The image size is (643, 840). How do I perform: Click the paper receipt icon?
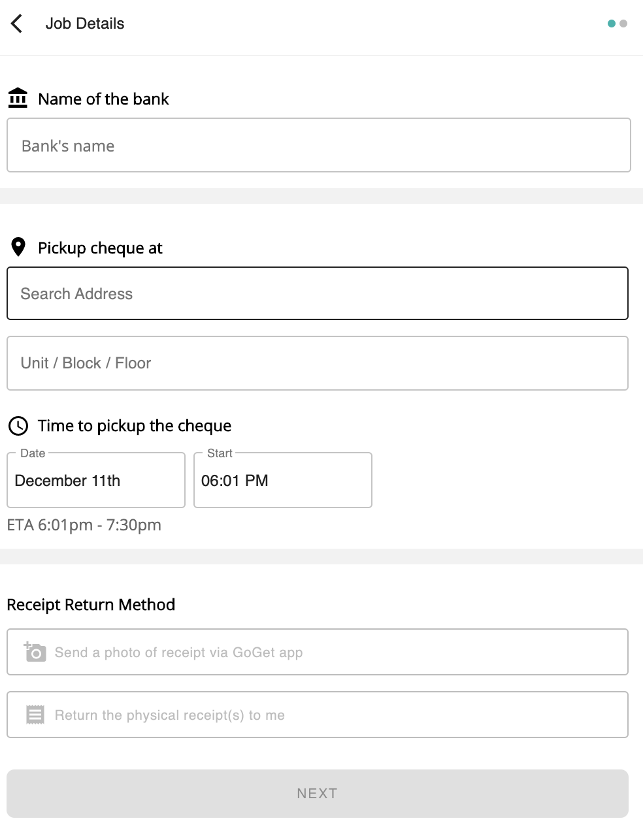pos(35,715)
